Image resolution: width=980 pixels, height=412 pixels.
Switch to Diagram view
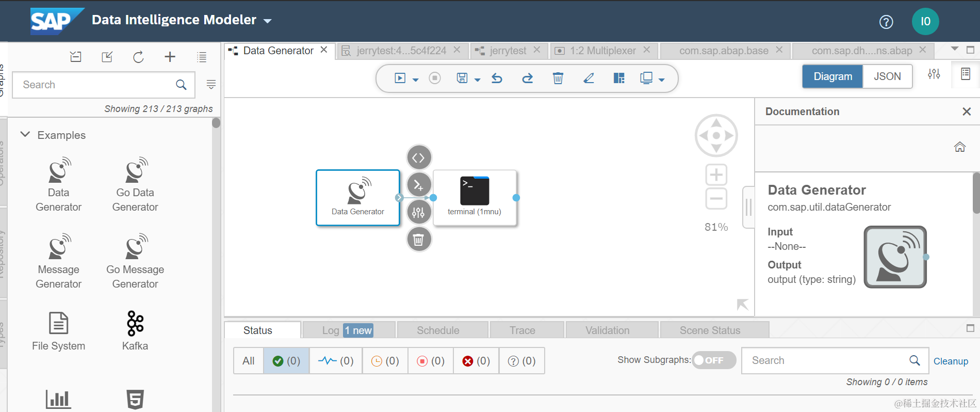pos(832,76)
